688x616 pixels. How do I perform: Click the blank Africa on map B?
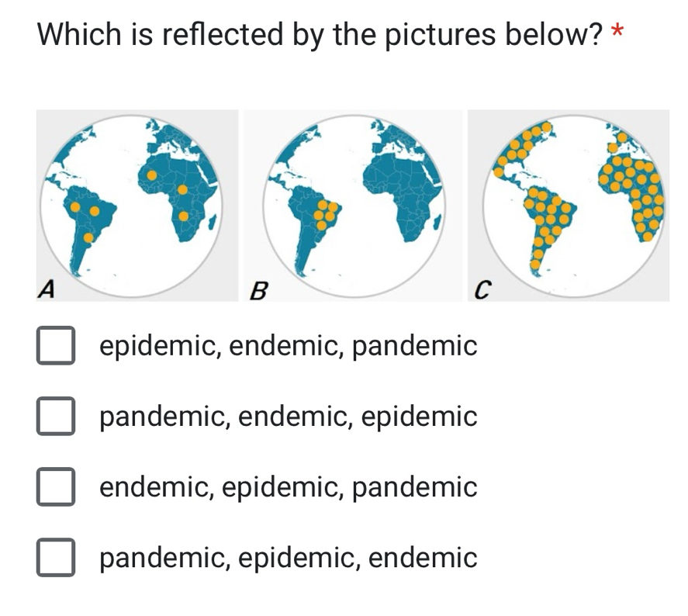click(405, 194)
